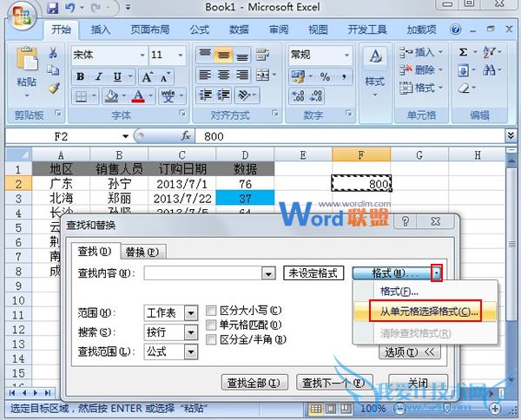The image size is (521, 420).
Task: Toggle wrap text icon
Action: (x=262, y=56)
